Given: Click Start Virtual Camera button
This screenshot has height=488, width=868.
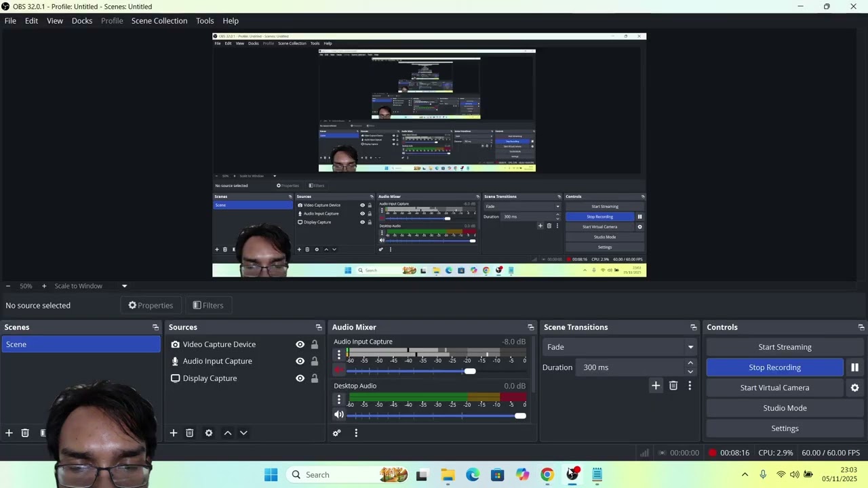Looking at the screenshot, I should [774, 388].
